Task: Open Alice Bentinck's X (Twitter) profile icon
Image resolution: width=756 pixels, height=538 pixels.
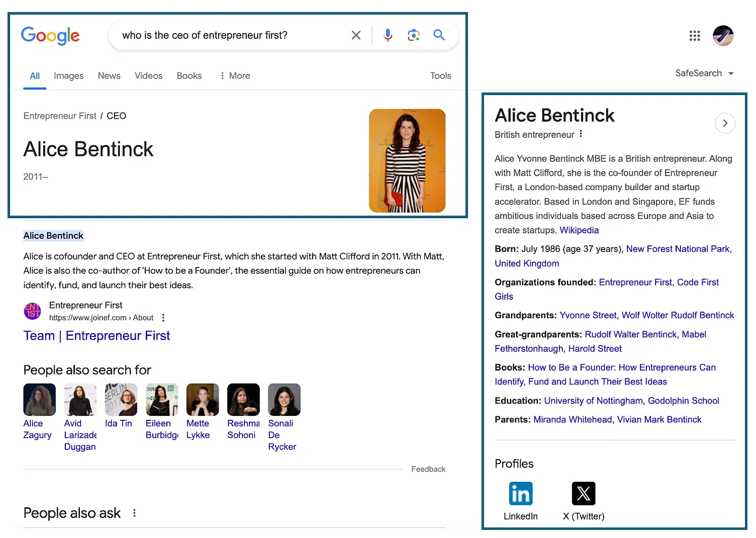Action: [x=584, y=494]
